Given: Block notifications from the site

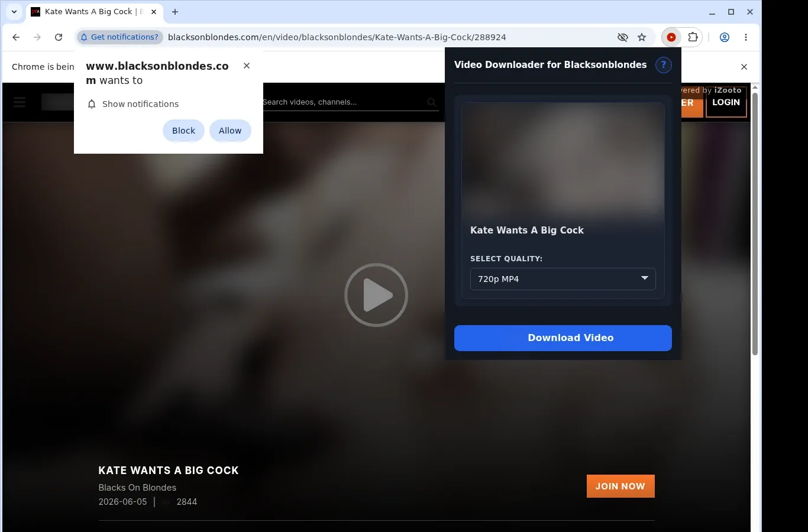Looking at the screenshot, I should tap(183, 131).
